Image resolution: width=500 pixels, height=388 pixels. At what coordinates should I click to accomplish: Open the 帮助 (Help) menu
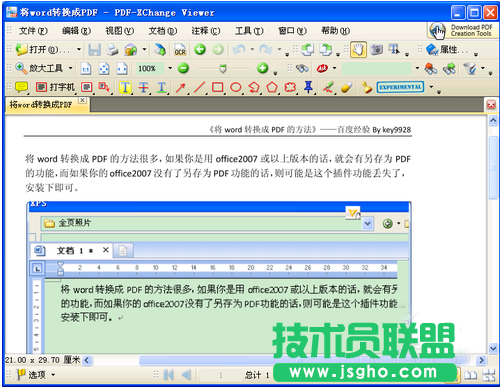tap(335, 31)
